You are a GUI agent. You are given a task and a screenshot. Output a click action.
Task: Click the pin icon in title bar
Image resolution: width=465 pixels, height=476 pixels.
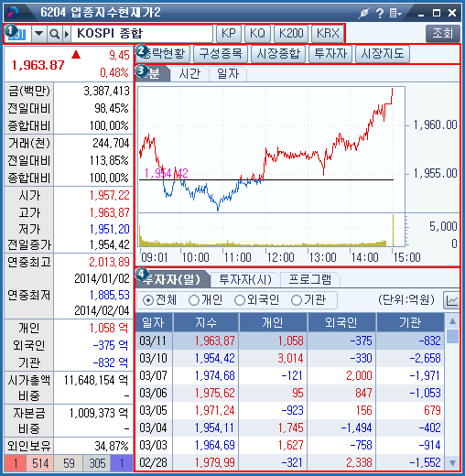coord(363,13)
